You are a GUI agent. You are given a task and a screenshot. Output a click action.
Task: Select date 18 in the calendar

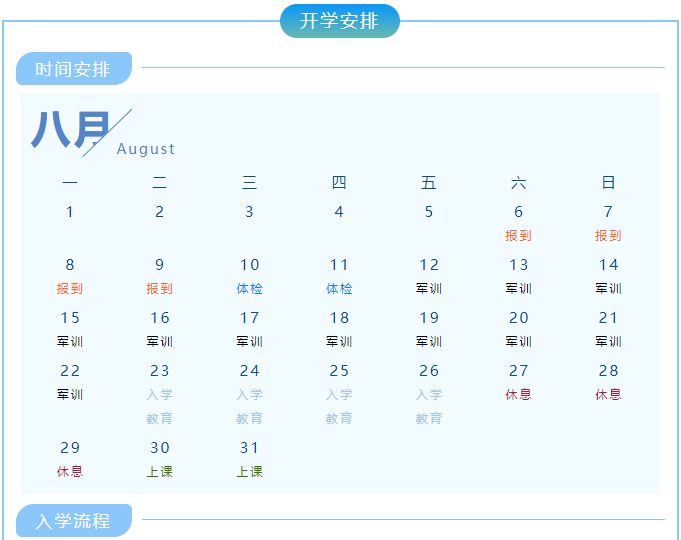pos(339,318)
